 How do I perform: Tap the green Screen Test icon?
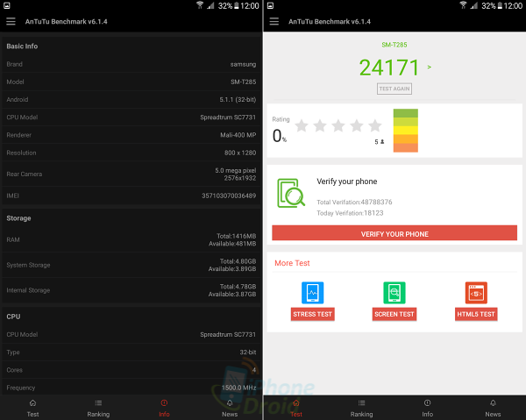394,293
